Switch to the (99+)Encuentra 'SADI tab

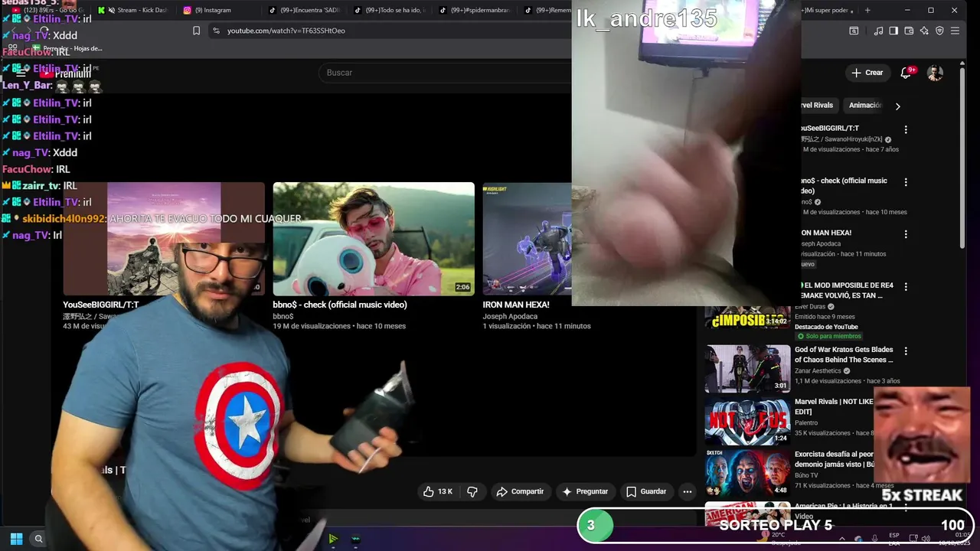[x=304, y=10]
